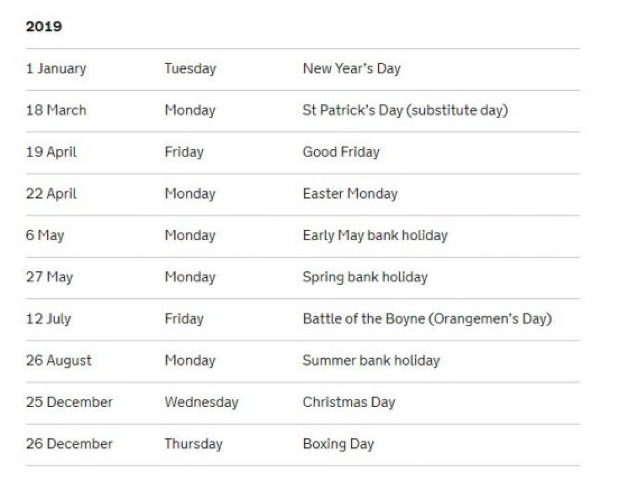The width and height of the screenshot is (628, 481).
Task: Click the Christmas Day holiday name
Action: (349, 402)
